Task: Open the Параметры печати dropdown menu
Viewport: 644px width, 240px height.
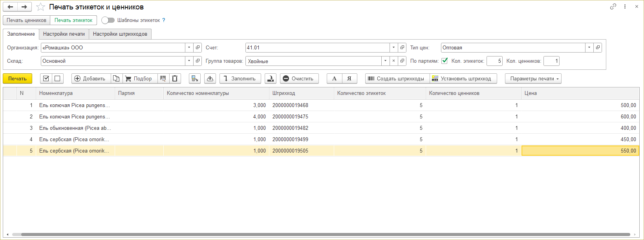Action: tap(533, 78)
